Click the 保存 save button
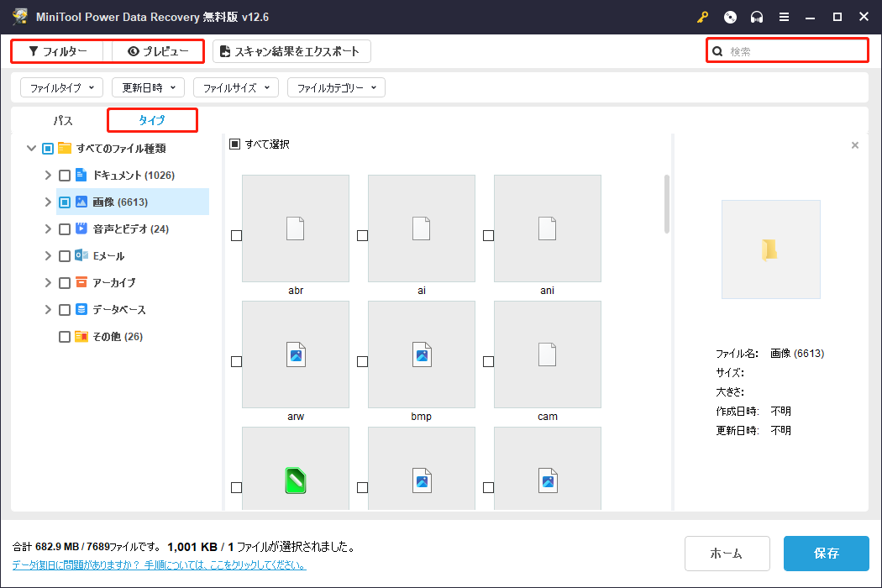Image resolution: width=882 pixels, height=588 pixels. (x=826, y=553)
